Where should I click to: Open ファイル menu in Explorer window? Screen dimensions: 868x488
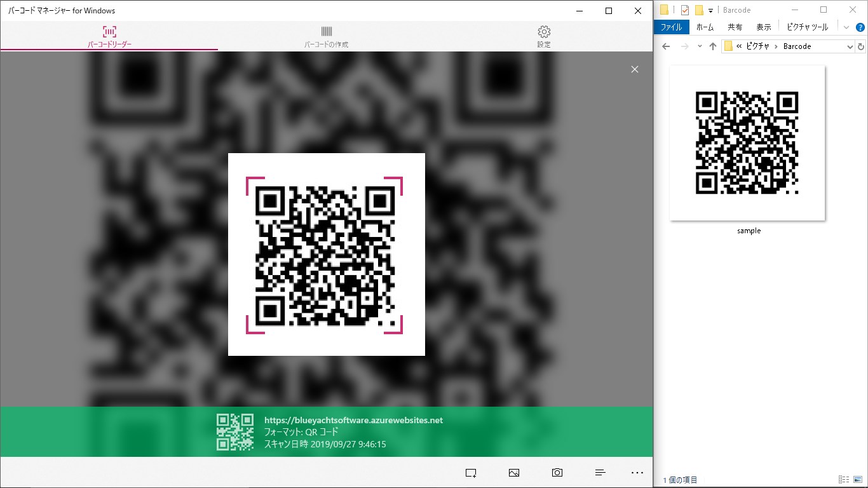(x=672, y=27)
